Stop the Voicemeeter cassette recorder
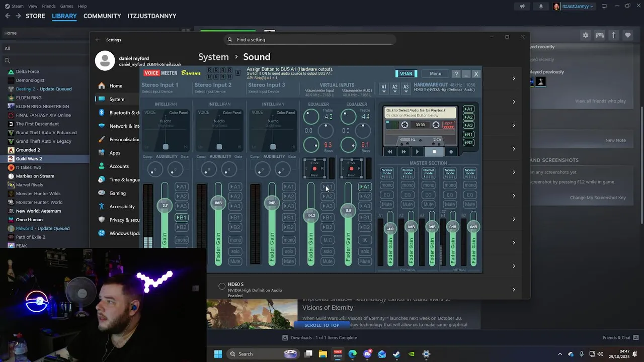 click(x=434, y=151)
